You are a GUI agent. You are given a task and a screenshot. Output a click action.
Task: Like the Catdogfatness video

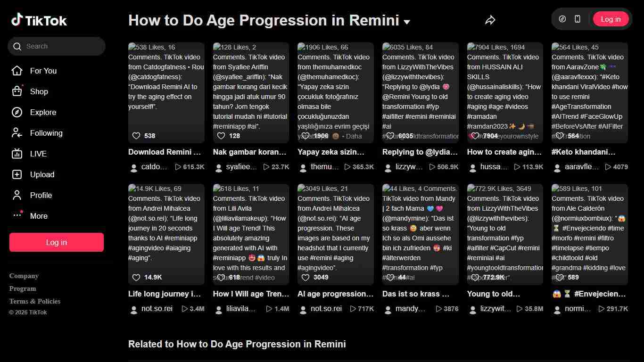pos(136,136)
